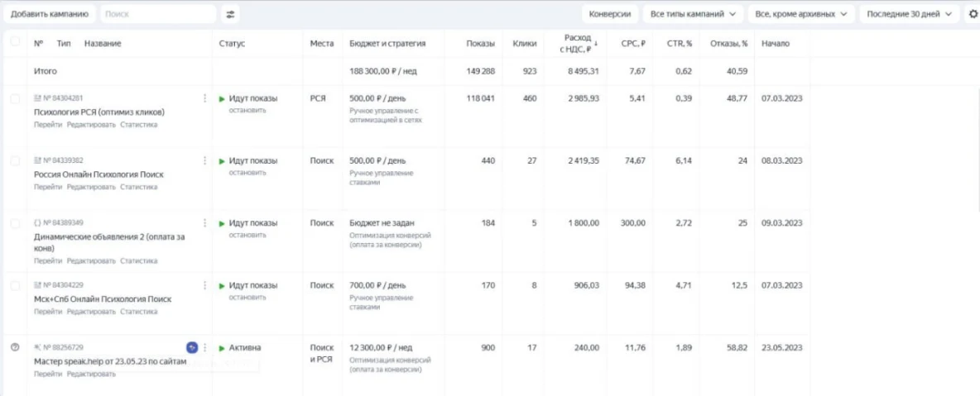This screenshot has width=980, height=396.
Task: Click the 'Показы' column header
Action: click(x=480, y=43)
